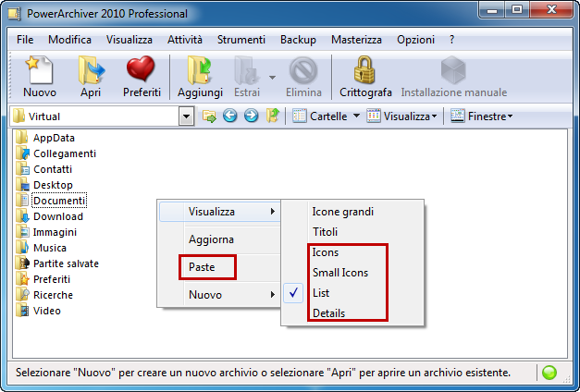Open the Estrai dropdown arrow
The width and height of the screenshot is (580, 392).
tap(272, 78)
